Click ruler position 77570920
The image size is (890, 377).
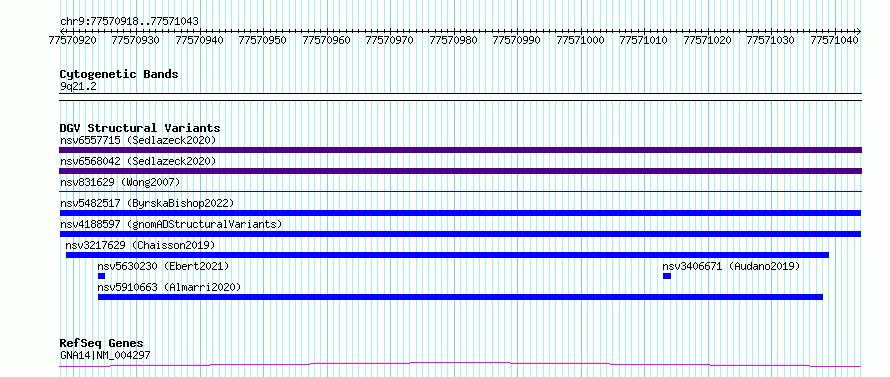click(72, 40)
